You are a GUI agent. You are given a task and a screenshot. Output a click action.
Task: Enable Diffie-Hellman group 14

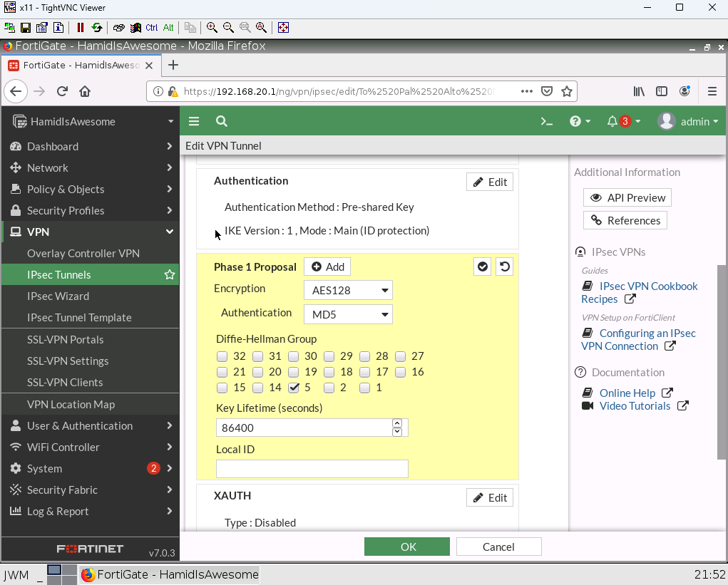(x=257, y=388)
